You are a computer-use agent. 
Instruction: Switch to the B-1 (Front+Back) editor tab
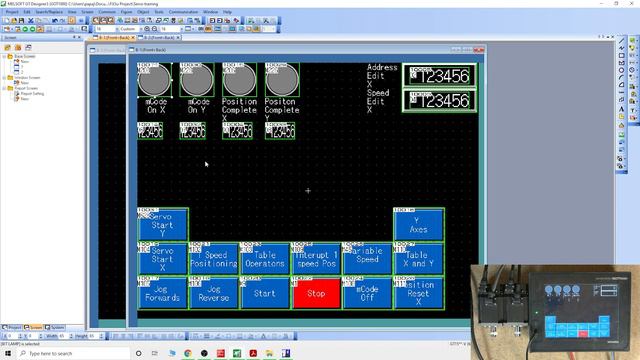(113, 38)
